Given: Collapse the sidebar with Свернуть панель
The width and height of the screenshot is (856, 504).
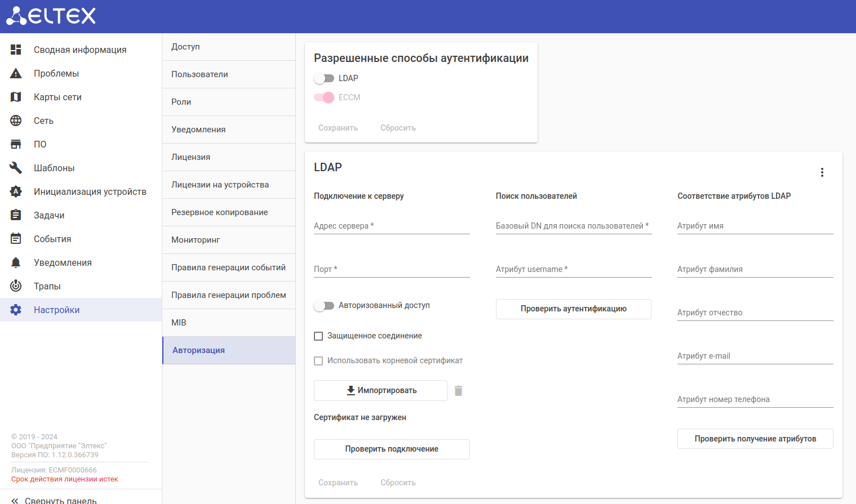Looking at the screenshot, I should click(54, 500).
